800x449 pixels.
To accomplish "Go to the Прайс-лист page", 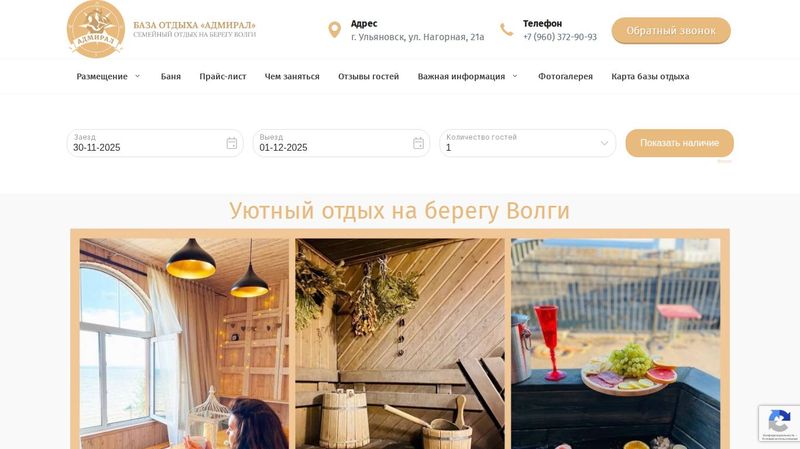I will 223,77.
